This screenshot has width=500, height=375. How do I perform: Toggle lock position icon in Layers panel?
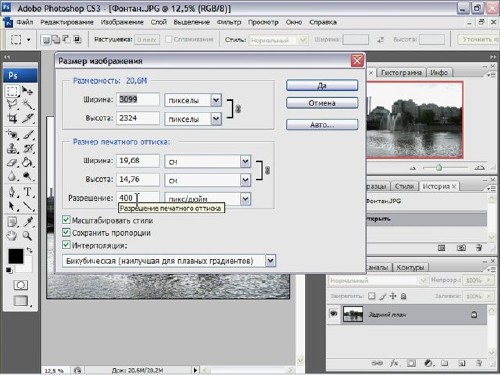(393, 296)
